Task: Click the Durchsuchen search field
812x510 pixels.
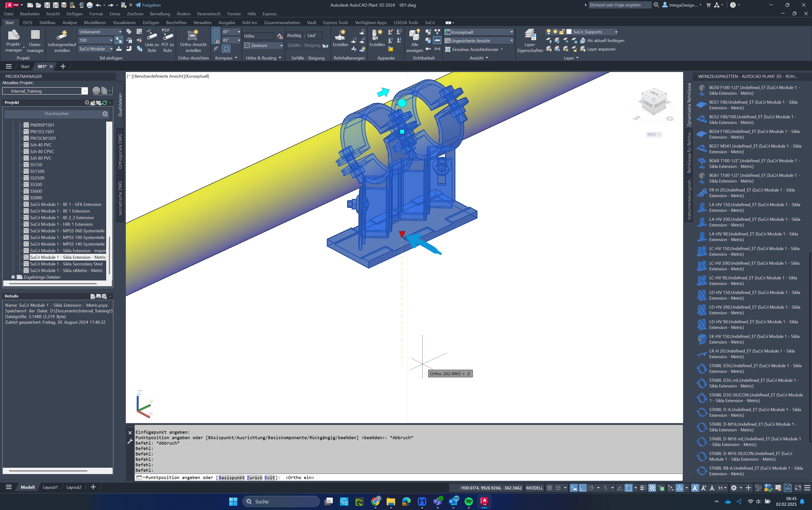Action: tap(57, 114)
